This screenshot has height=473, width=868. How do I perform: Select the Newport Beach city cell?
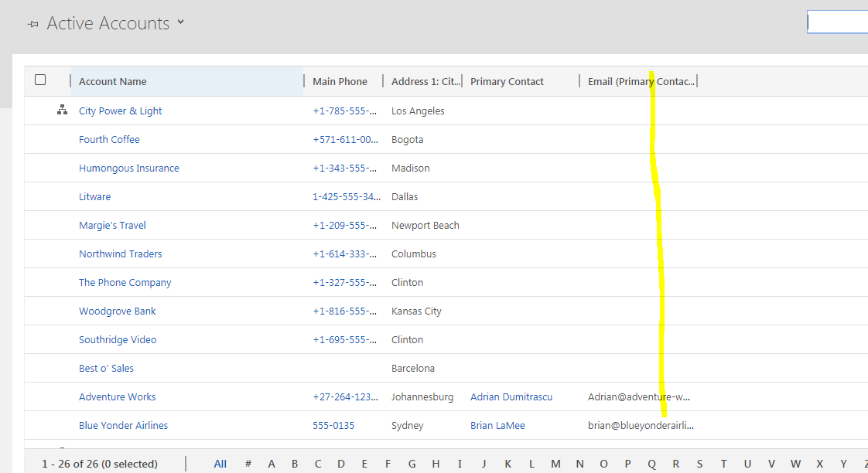pyautogui.click(x=425, y=225)
